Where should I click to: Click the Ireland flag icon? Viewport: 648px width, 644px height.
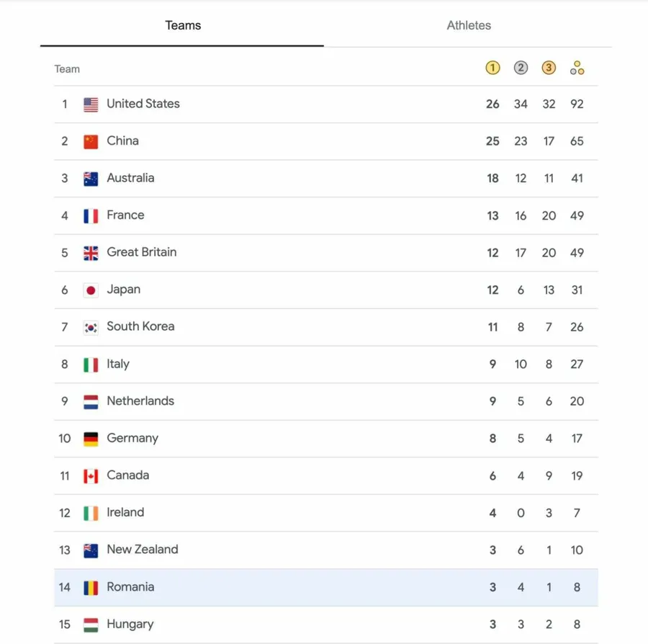tap(91, 513)
